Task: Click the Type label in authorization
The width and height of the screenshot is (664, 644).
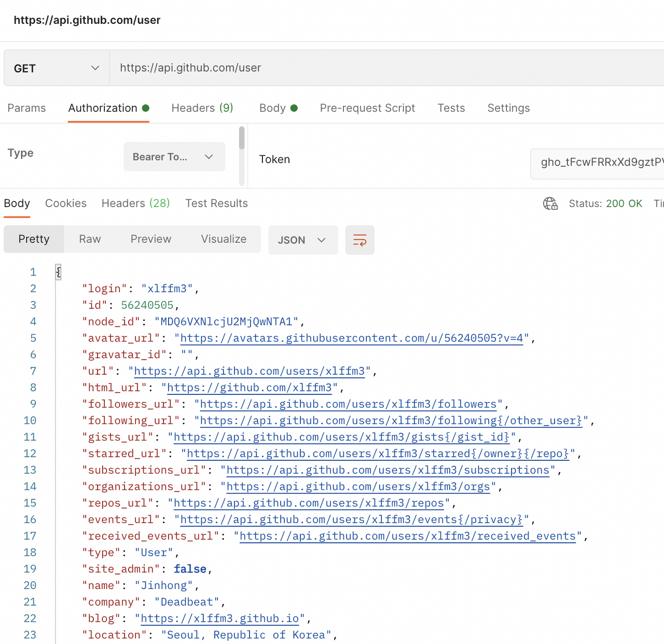Action: 21,153
